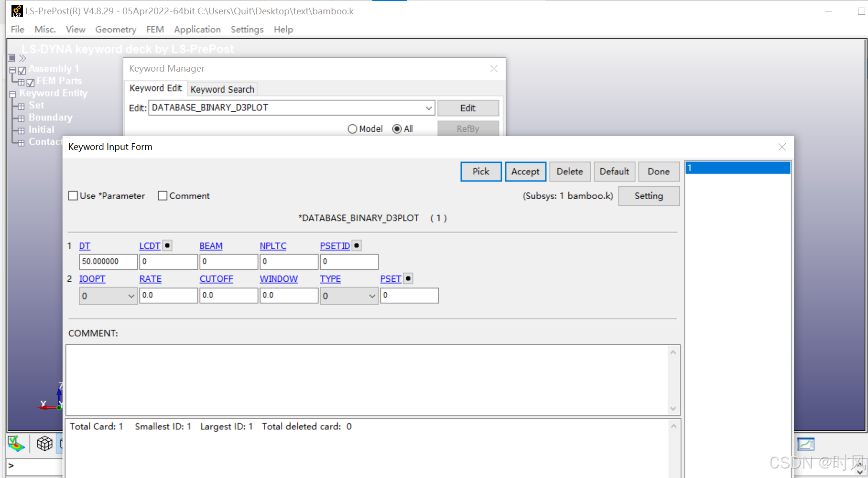The height and width of the screenshot is (478, 868).
Task: Click the status area scroll up arrow
Action: click(x=673, y=426)
